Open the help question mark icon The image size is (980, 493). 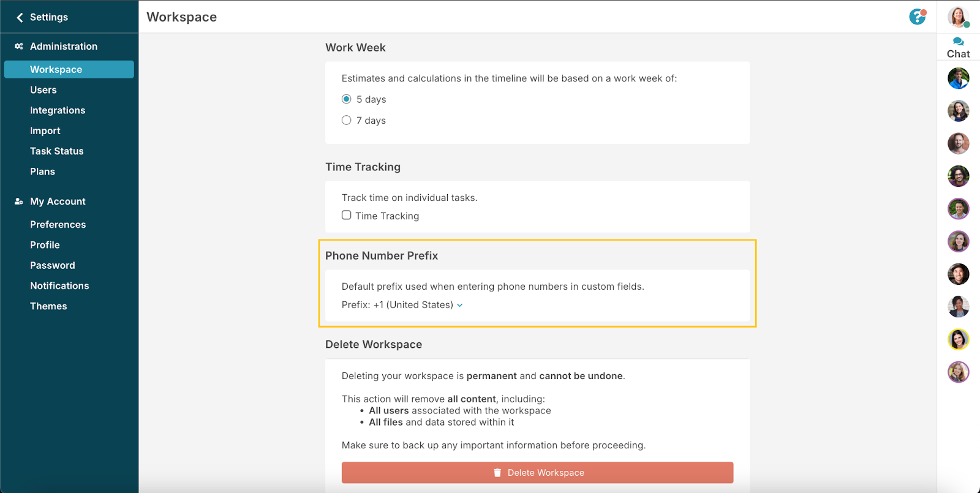pos(917,17)
